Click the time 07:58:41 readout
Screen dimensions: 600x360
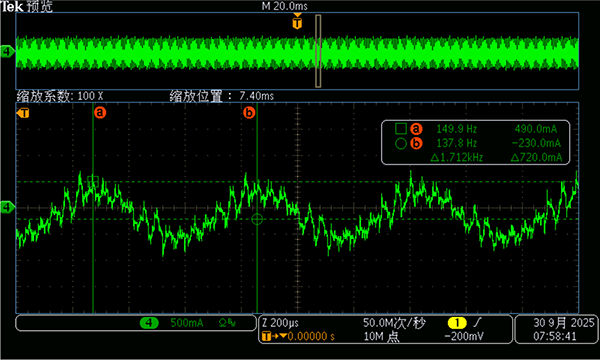tap(554, 337)
